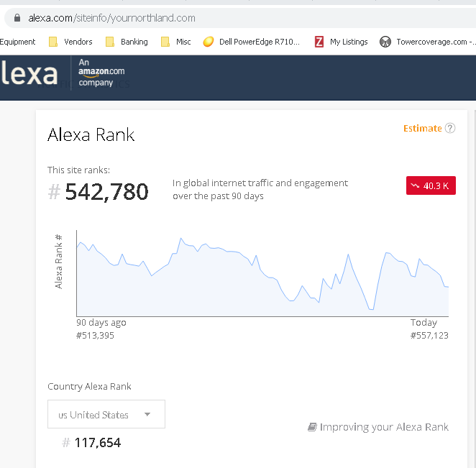
Task: Click the Amazon.com company logo
Action: point(101,73)
